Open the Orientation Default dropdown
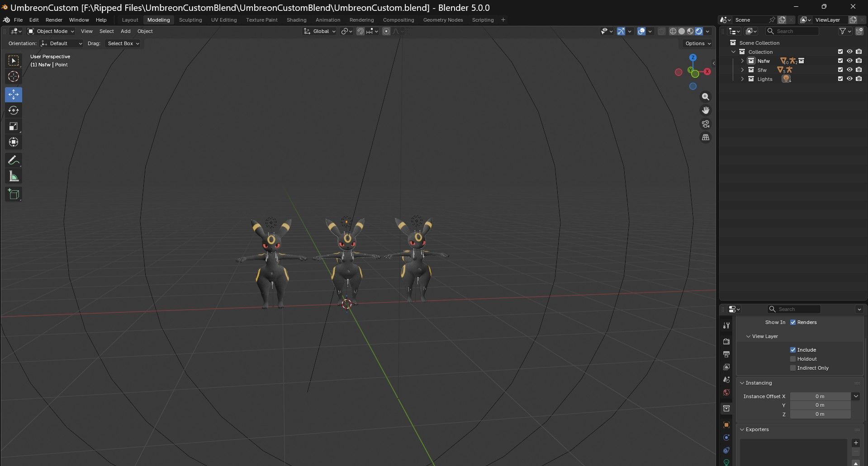This screenshot has width=868, height=466. 61,43
